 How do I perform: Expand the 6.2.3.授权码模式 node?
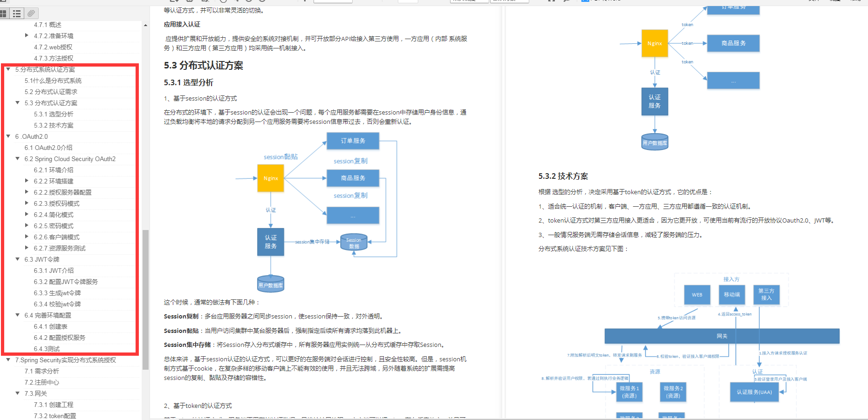[x=27, y=203]
